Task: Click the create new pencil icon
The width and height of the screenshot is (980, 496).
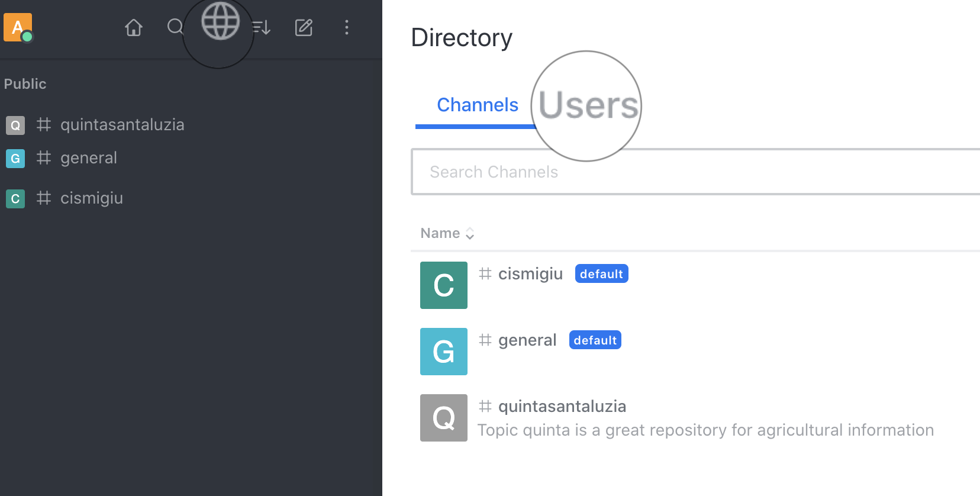Action: tap(304, 27)
